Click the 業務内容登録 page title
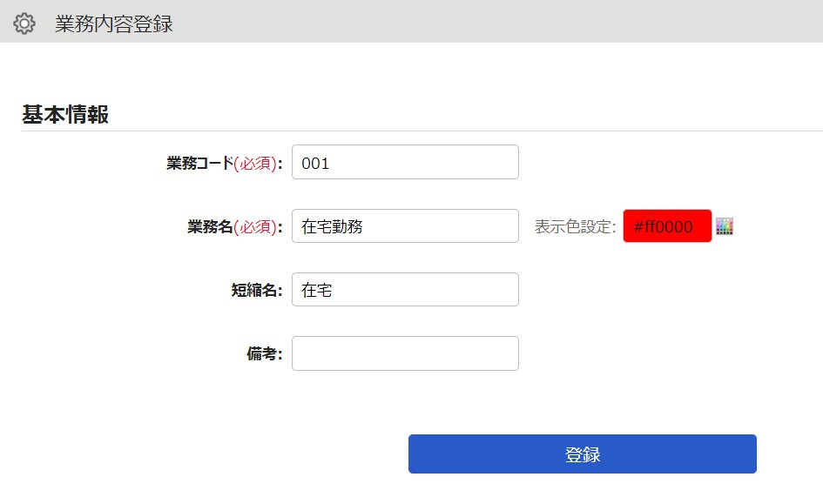 click(114, 24)
